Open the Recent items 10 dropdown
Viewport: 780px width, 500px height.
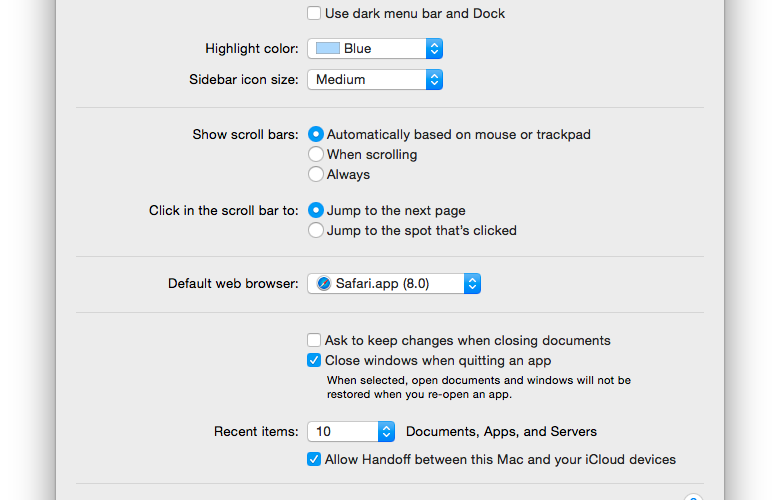(351, 431)
